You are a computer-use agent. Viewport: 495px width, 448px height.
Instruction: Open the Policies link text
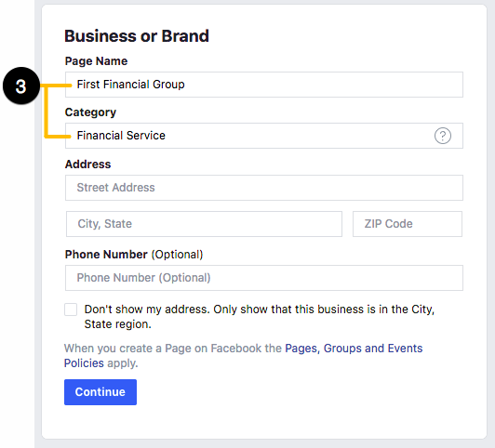tap(84, 363)
